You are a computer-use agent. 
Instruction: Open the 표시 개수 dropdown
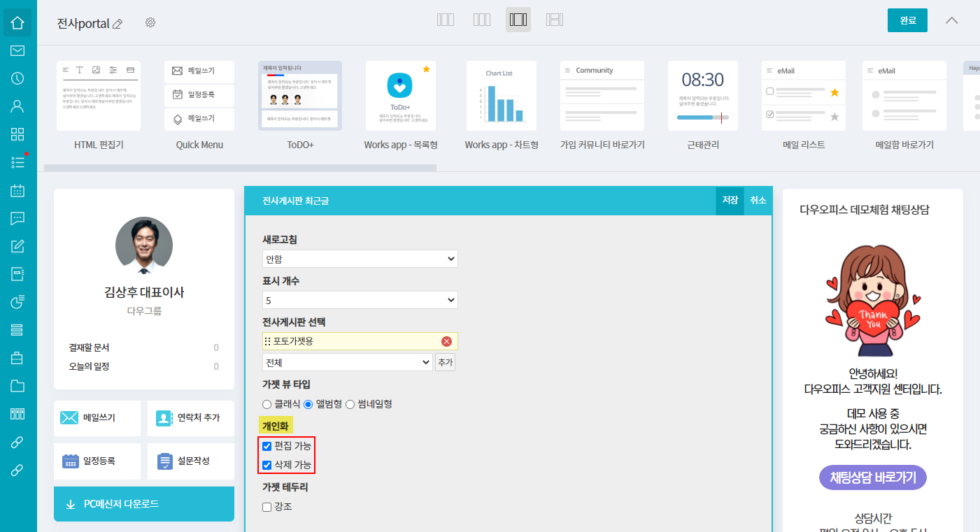click(360, 300)
